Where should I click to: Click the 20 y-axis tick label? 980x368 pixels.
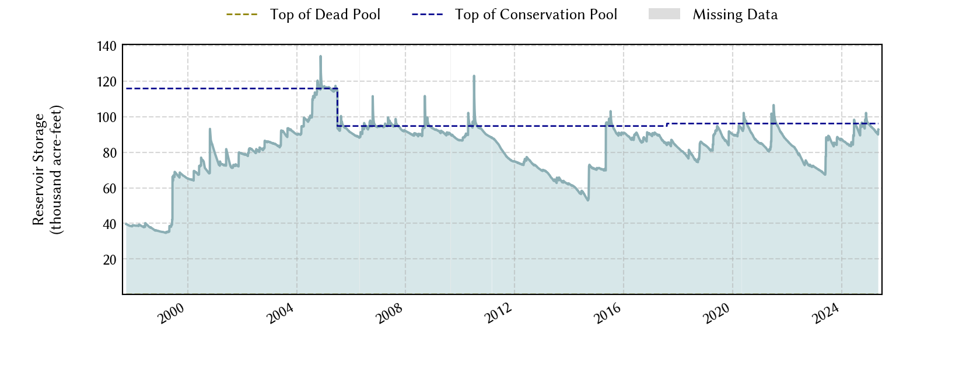110,260
